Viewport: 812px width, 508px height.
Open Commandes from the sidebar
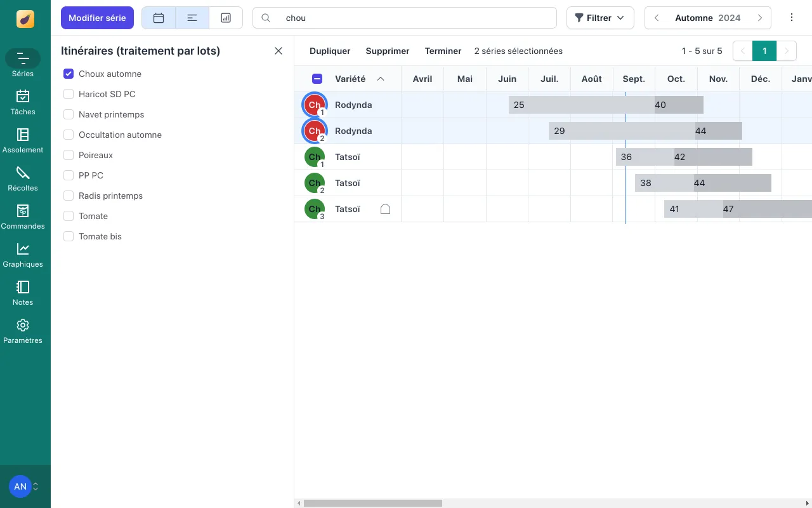(23, 217)
